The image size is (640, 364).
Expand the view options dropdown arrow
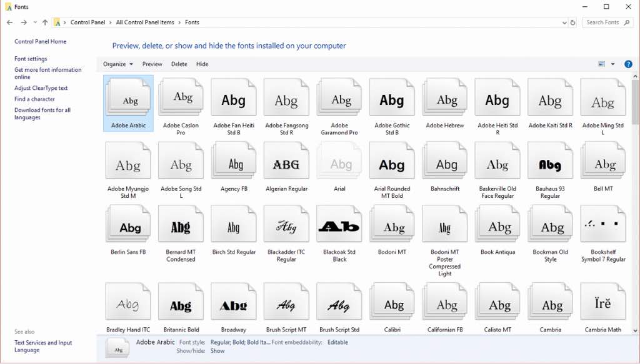(612, 64)
